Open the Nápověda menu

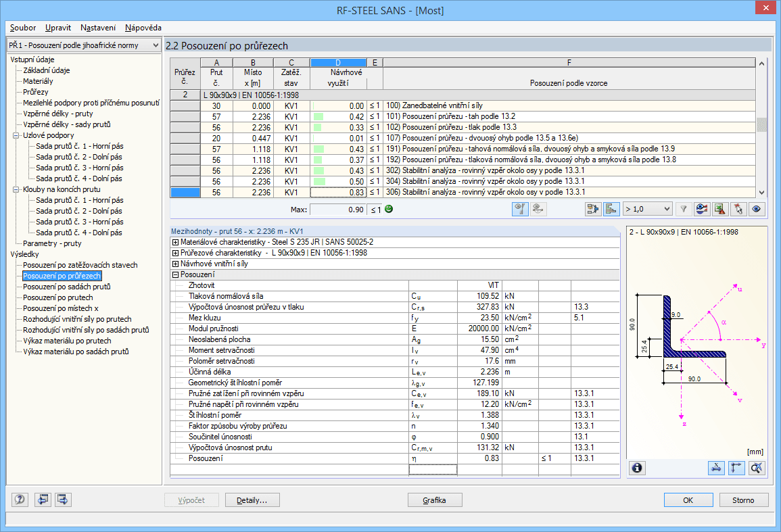143,28
